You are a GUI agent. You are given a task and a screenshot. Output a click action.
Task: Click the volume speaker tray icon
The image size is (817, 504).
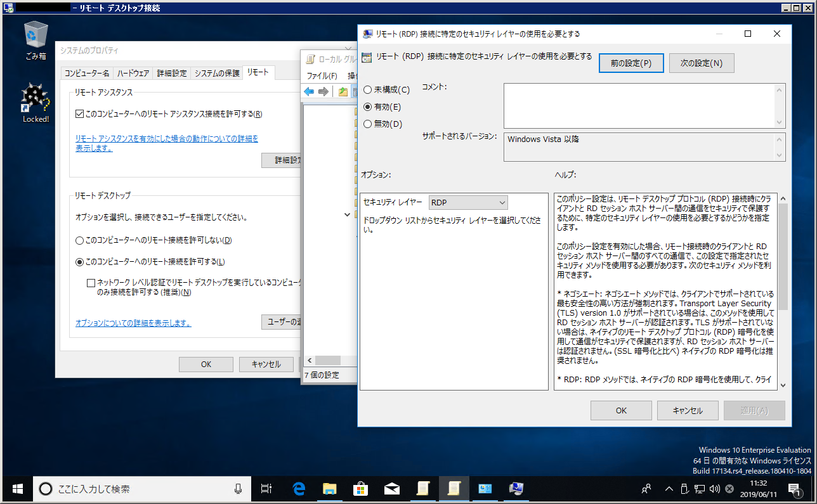tap(715, 489)
